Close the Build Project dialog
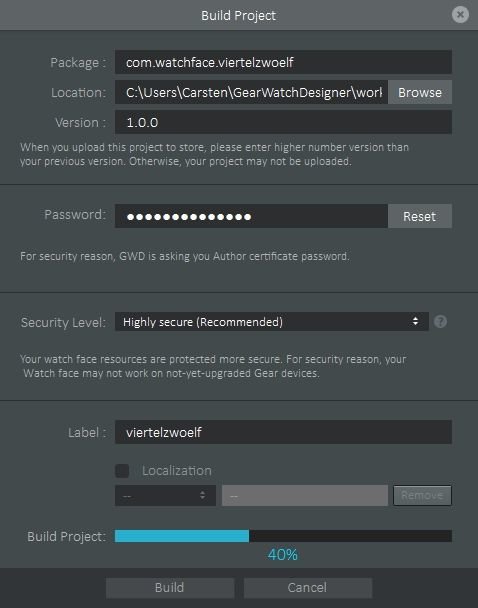478x608 pixels. point(460,15)
